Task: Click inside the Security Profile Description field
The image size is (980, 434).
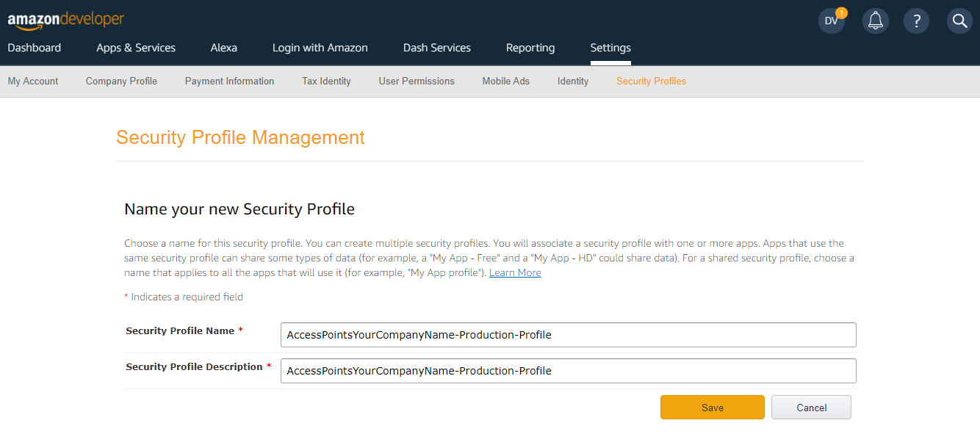Action: pos(567,370)
